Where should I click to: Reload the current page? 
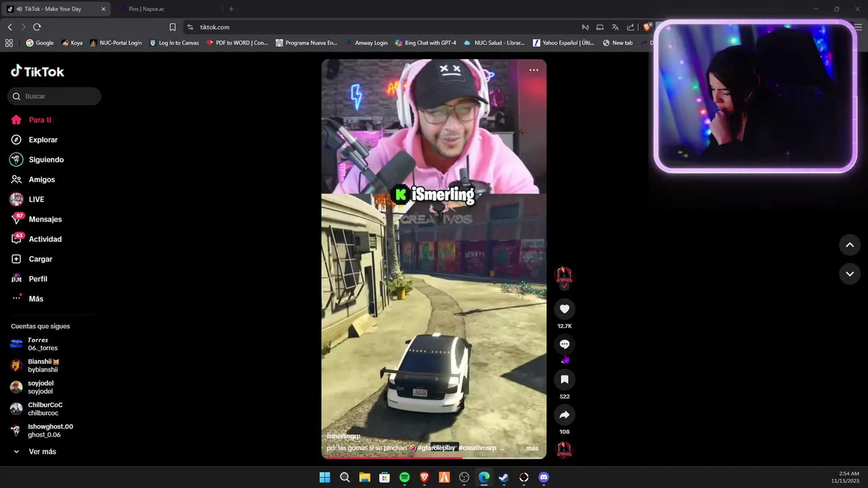coord(37,27)
